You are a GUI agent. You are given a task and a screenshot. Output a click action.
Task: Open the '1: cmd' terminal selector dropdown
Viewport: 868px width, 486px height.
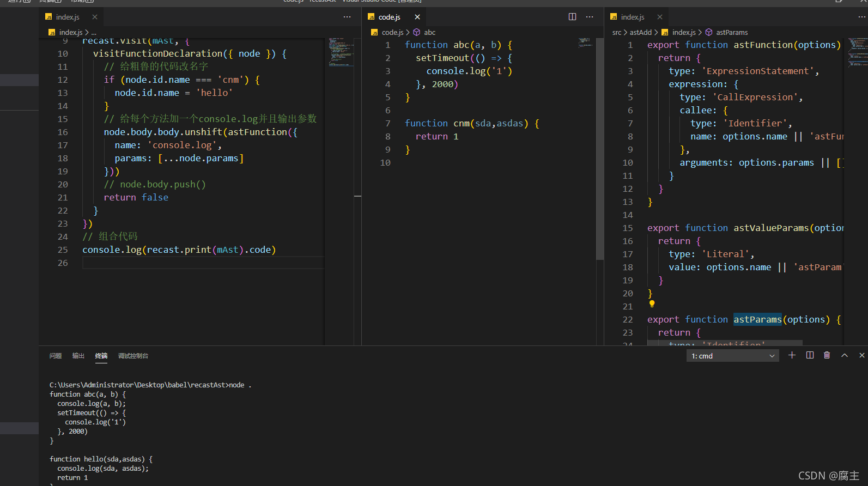pyautogui.click(x=732, y=356)
